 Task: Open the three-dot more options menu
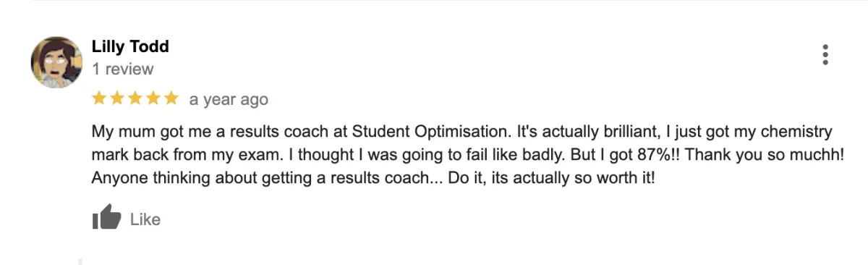click(825, 55)
